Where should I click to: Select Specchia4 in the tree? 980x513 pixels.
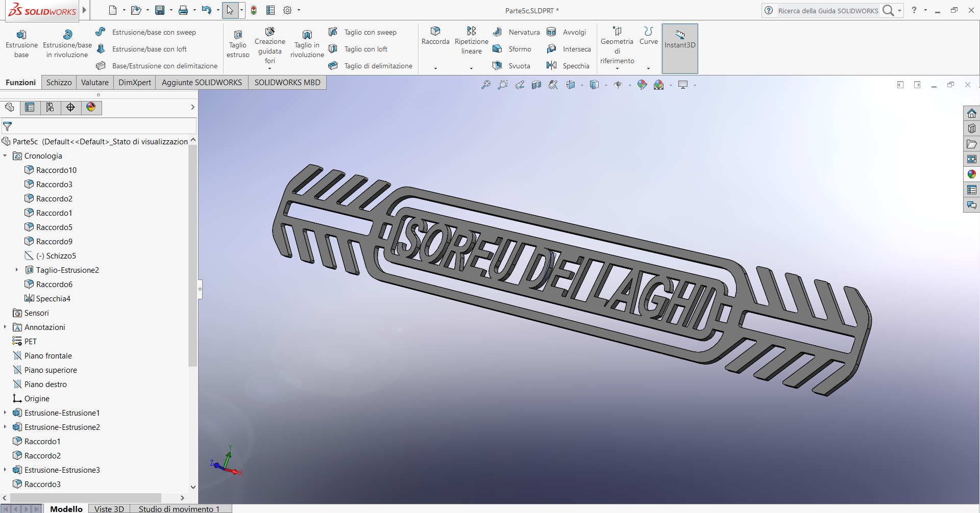click(47, 298)
